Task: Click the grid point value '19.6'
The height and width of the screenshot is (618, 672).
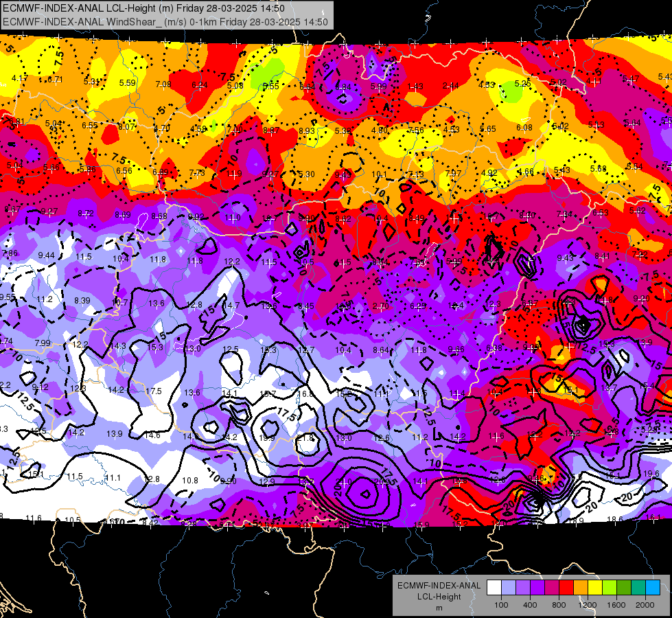Action: tap(651, 474)
